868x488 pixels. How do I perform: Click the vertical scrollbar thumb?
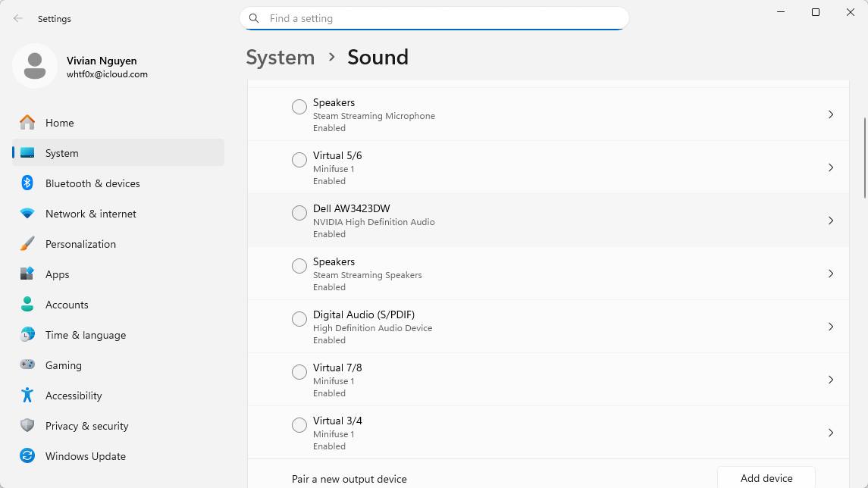coord(865,158)
